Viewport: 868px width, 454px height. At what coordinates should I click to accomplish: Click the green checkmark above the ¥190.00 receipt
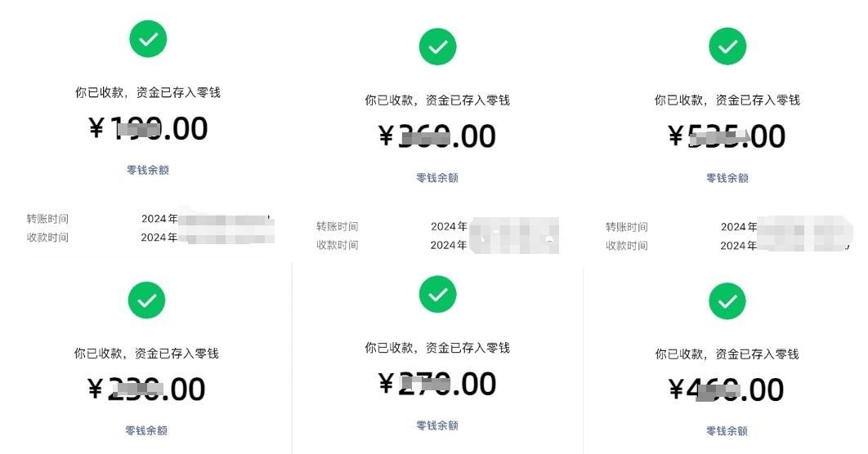pos(148,38)
